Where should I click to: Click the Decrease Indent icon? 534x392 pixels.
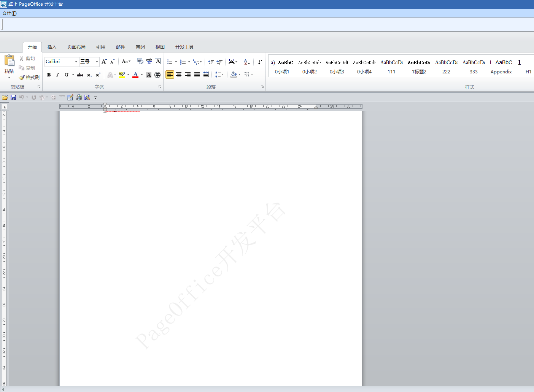click(x=211, y=62)
